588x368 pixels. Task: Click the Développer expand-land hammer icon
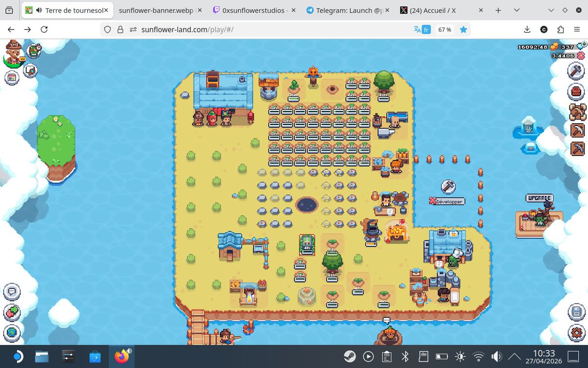click(448, 187)
